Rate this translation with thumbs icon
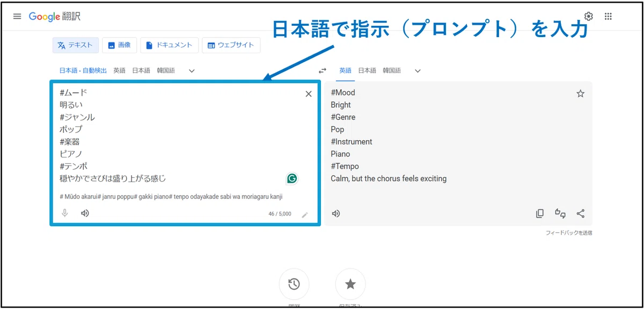Image resolution: width=644 pixels, height=309 pixels. point(560,213)
